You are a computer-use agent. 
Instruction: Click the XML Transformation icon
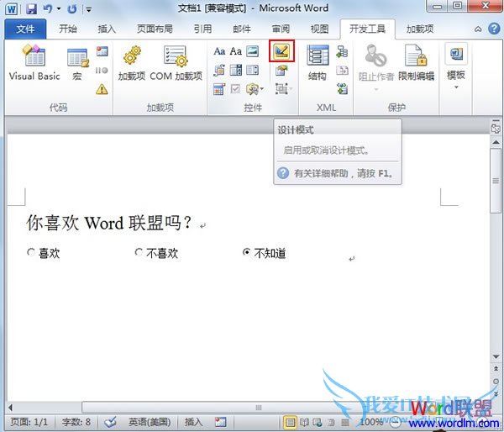342,70
